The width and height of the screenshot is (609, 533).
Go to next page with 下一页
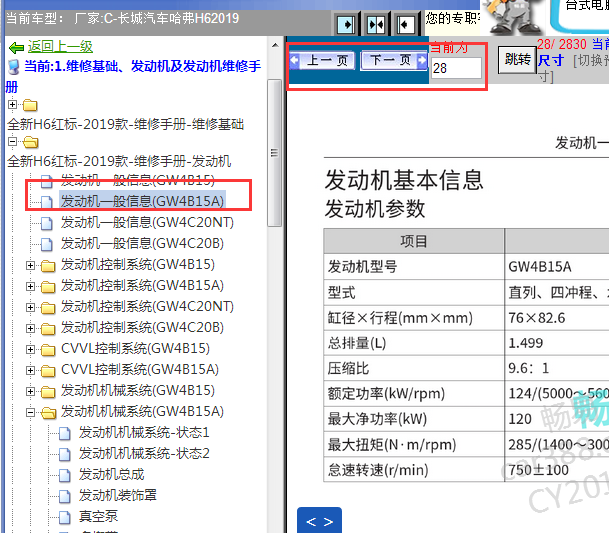[x=393, y=60]
